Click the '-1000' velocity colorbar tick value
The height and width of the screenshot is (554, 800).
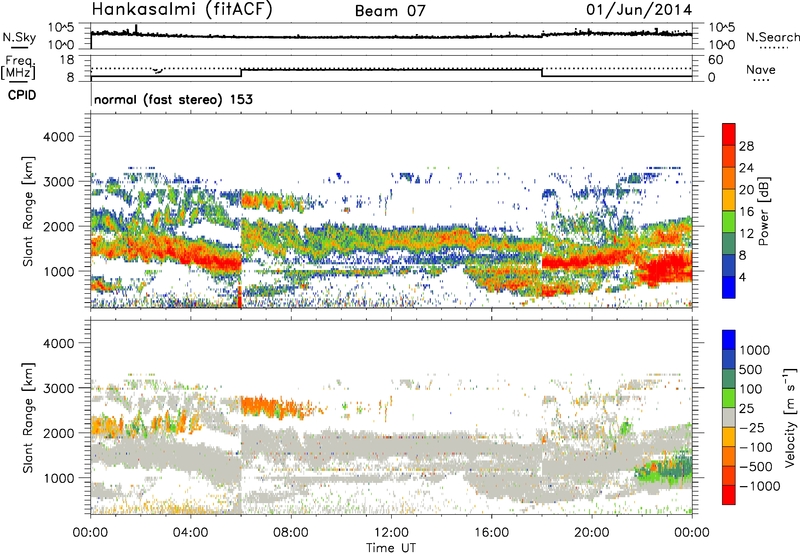click(760, 486)
